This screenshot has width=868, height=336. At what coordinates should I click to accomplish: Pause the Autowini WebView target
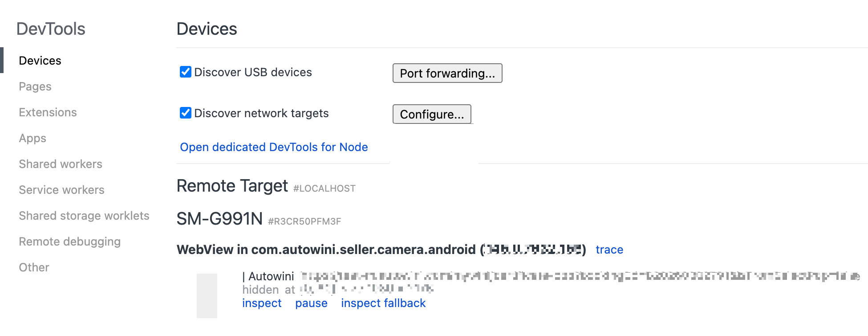pyautogui.click(x=311, y=303)
